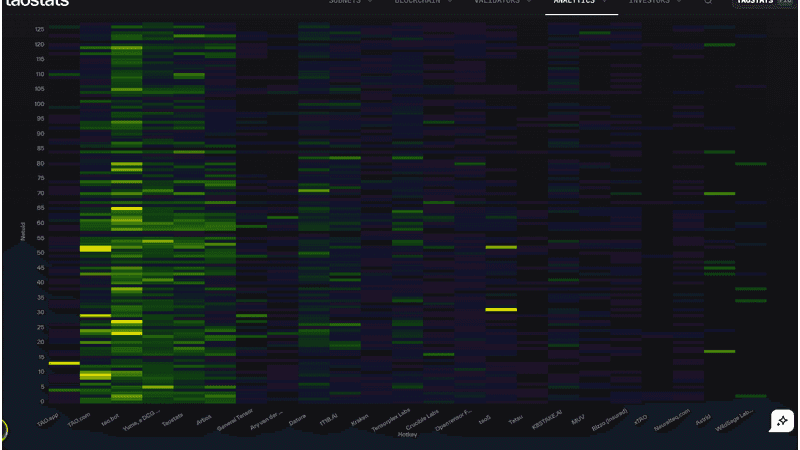Image resolution: width=800 pixels, height=450 pixels.
Task: Click the Yuma hotkey axis label
Action: [x=141, y=420]
